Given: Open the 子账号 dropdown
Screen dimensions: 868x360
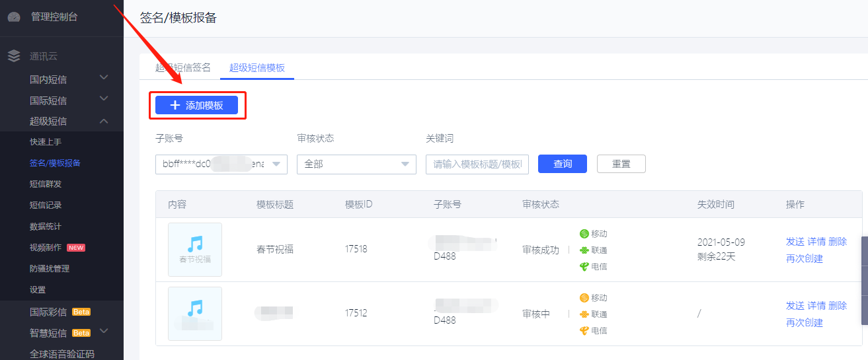Looking at the screenshot, I should 276,164.
